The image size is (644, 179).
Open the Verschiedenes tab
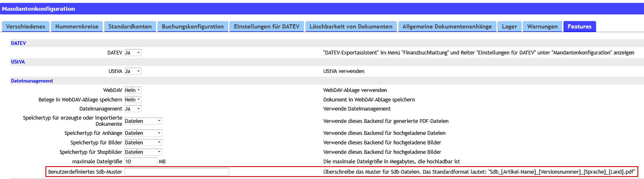click(26, 26)
